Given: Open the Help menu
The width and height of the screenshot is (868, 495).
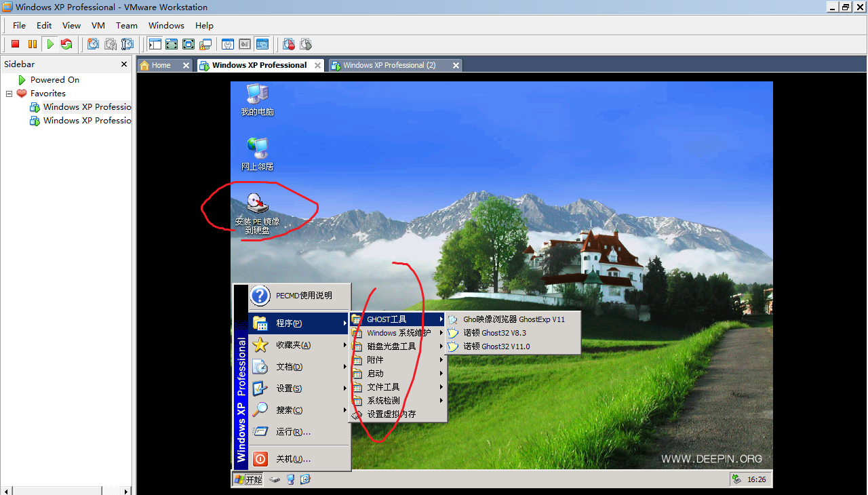Looking at the screenshot, I should click(204, 25).
